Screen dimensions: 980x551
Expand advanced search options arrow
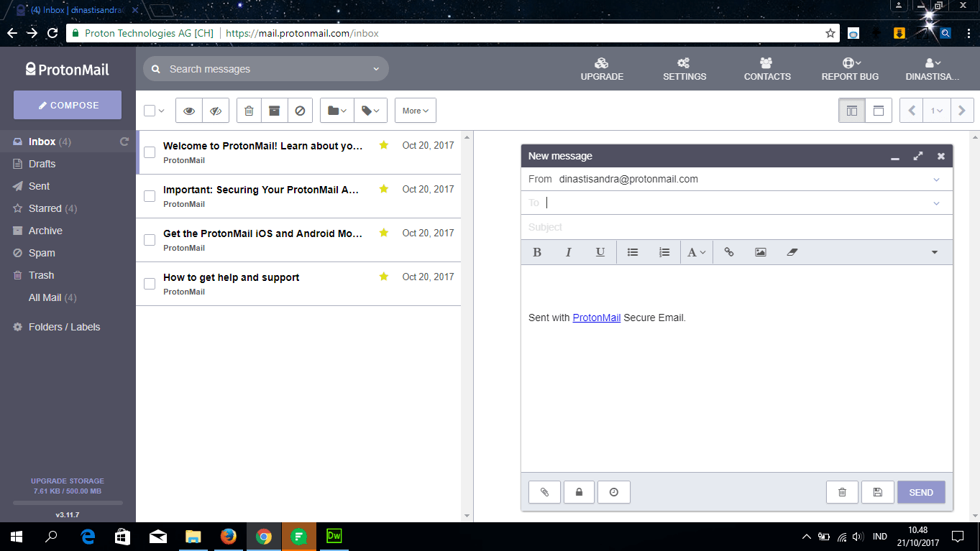tap(376, 69)
